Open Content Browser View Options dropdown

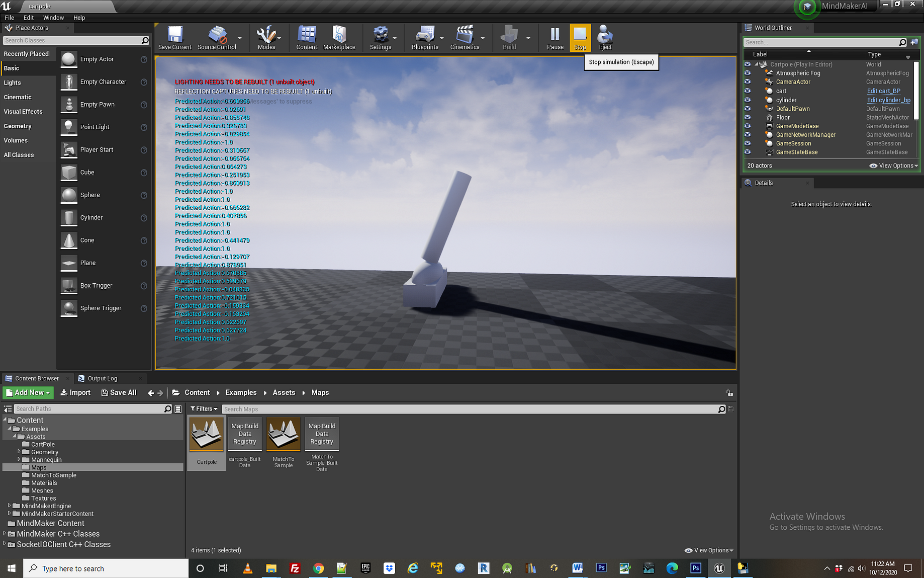point(709,550)
